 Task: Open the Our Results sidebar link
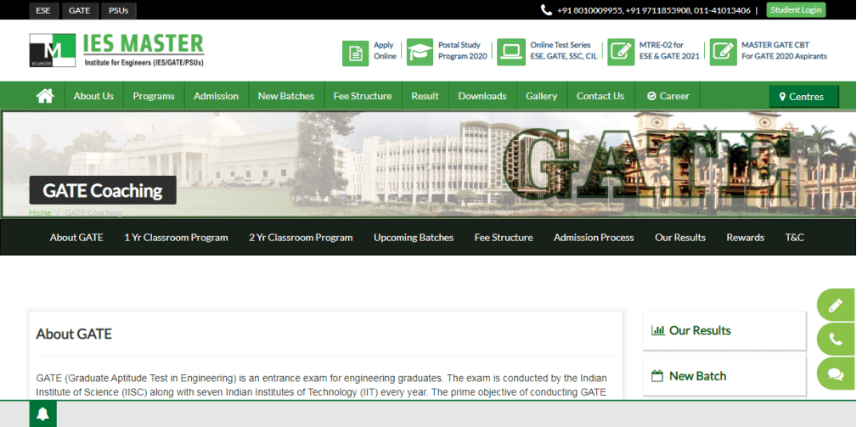[x=699, y=330]
